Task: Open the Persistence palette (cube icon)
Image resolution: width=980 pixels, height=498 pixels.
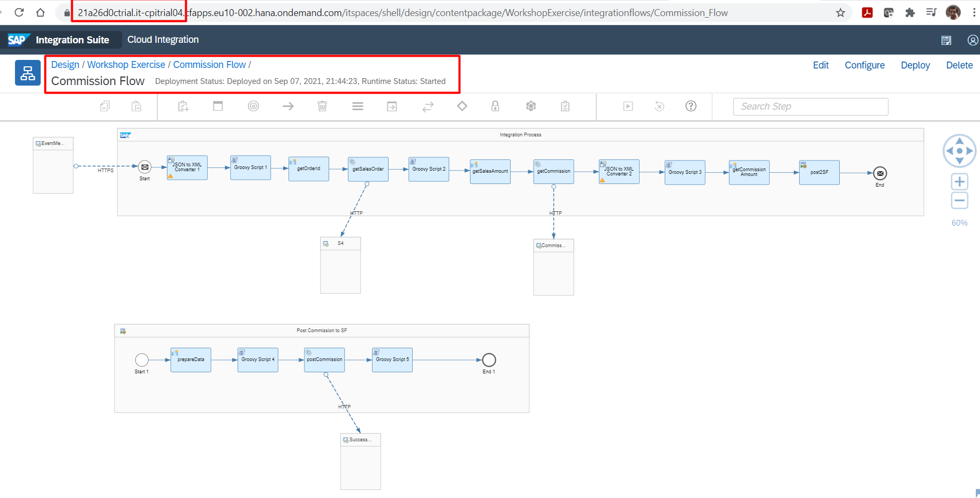Action: point(531,106)
